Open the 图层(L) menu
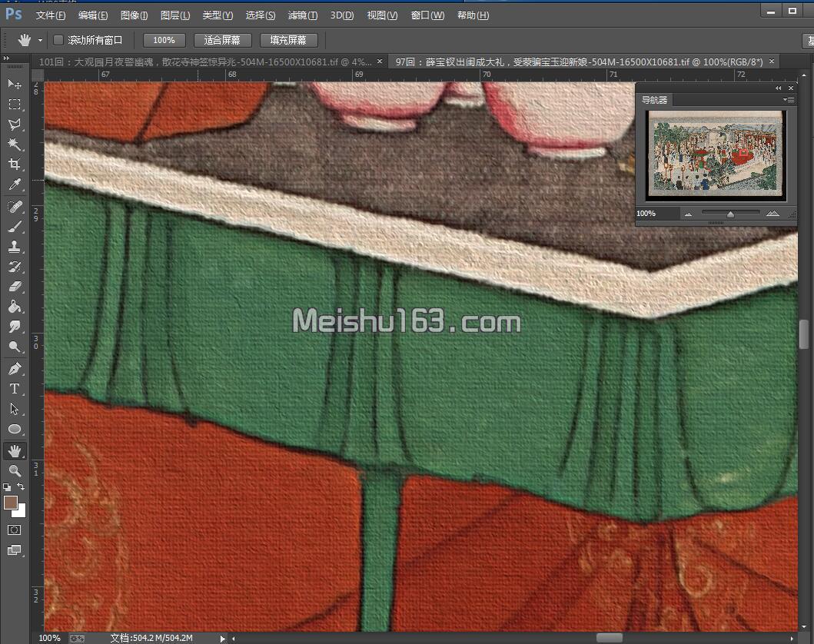The width and height of the screenshot is (814, 644). (x=175, y=15)
